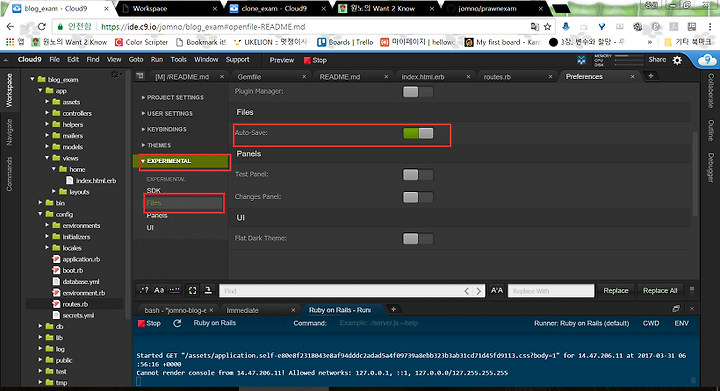This screenshot has height=391, width=720.
Task: Open the Tools menu
Action: click(x=178, y=60)
